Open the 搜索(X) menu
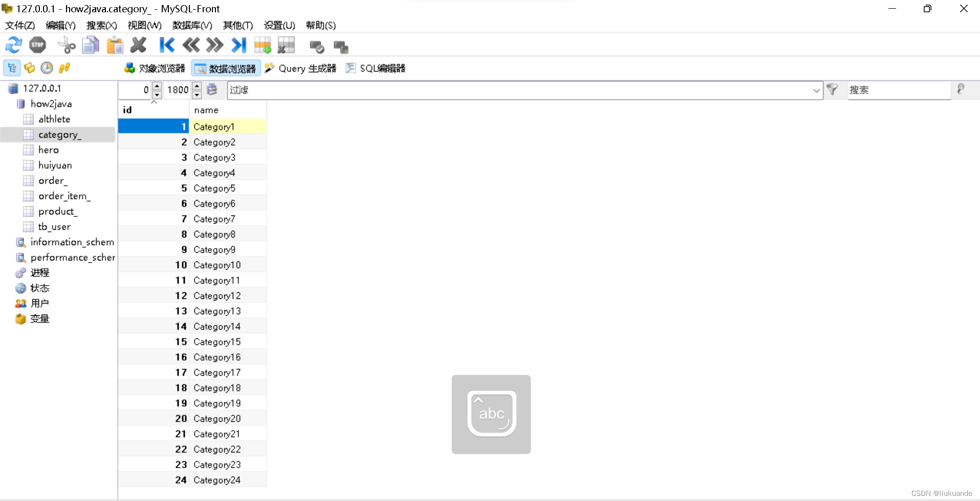This screenshot has height=501, width=980. tap(101, 25)
